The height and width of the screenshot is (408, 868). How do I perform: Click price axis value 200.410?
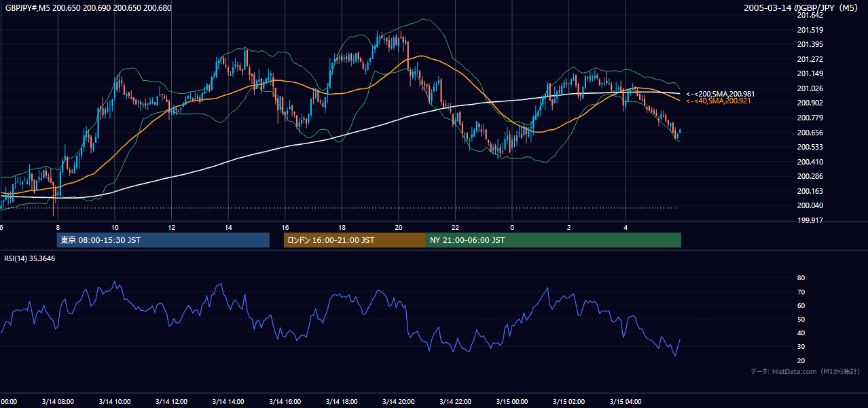pyautogui.click(x=810, y=162)
